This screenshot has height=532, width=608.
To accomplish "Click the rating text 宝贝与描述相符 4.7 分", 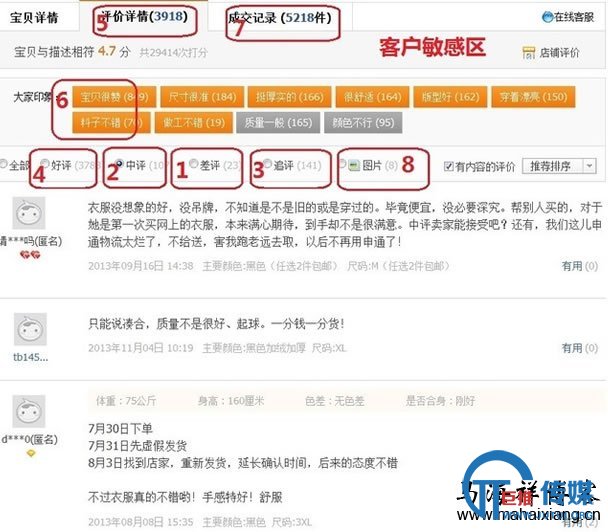I will pos(72,52).
